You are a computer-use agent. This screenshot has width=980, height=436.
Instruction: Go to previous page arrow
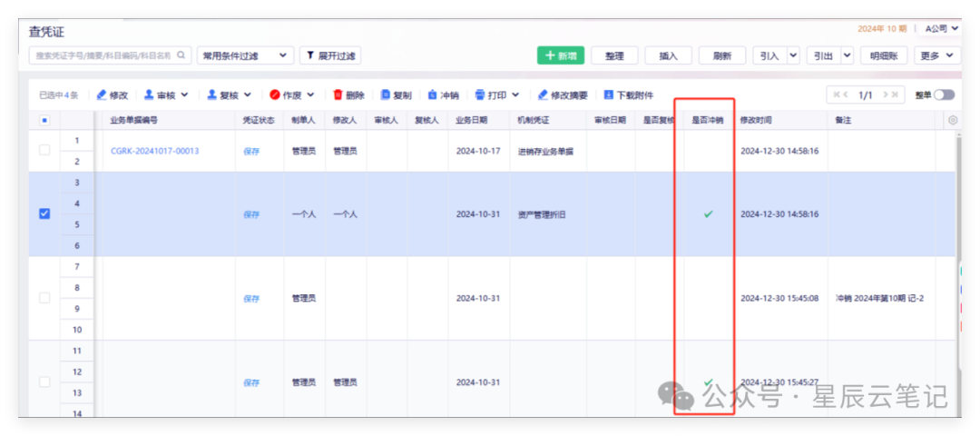tap(846, 95)
